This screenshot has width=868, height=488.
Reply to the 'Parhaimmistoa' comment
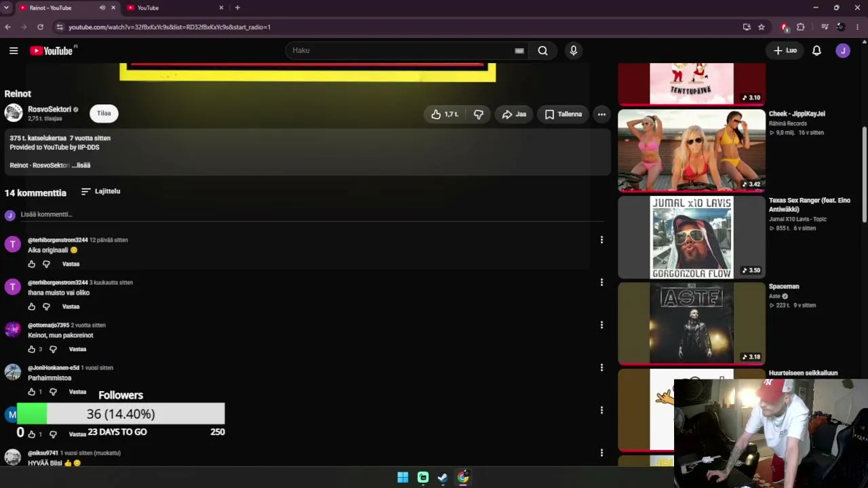78,392
